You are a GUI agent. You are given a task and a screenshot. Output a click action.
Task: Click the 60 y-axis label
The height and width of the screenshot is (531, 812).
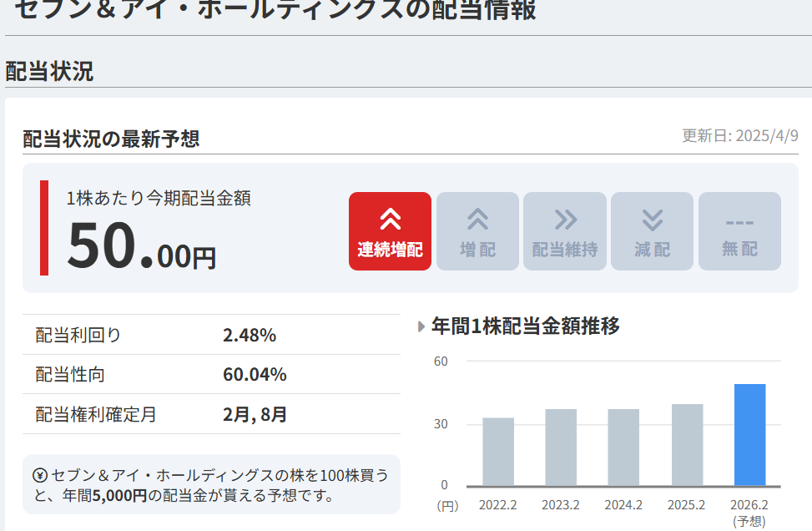pos(441,362)
